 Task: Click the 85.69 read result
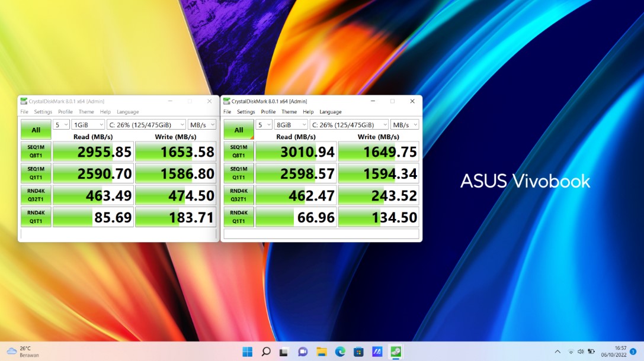click(x=93, y=217)
